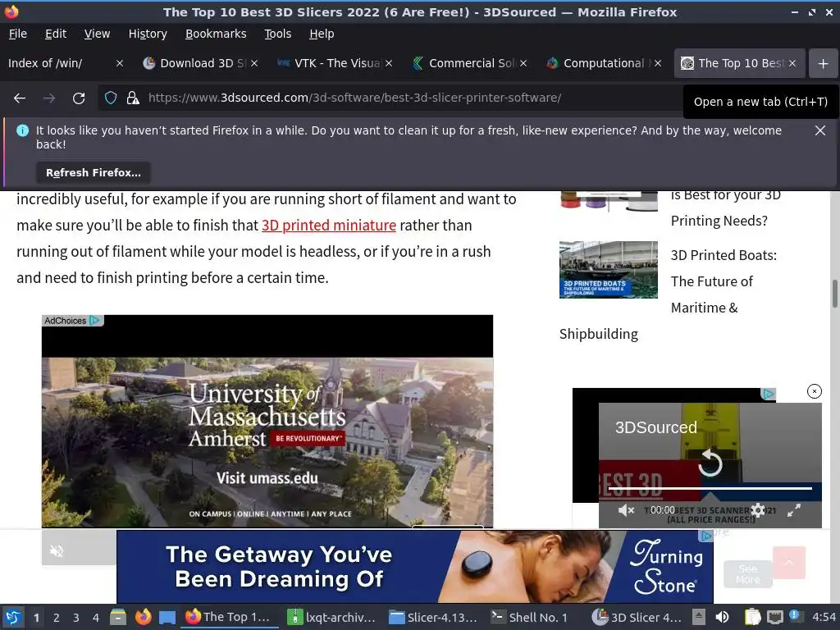840x630 pixels.
Task: Click the AdChoices icon on sidebar video ad
Action: point(768,395)
